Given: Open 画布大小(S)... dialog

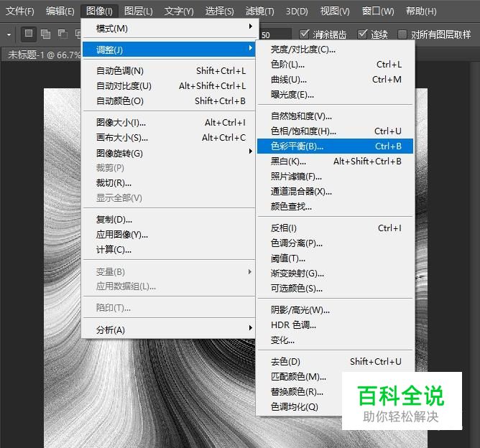Looking at the screenshot, I should coord(169,138).
